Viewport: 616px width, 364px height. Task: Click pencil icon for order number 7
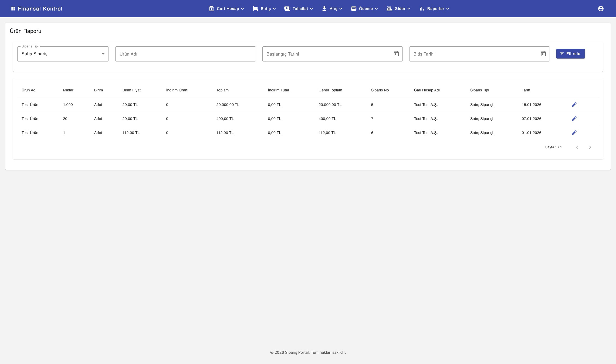coord(574,119)
